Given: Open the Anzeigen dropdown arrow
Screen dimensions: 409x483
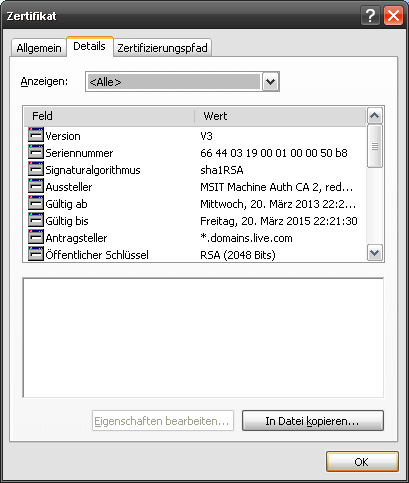Looking at the screenshot, I should pyautogui.click(x=270, y=82).
